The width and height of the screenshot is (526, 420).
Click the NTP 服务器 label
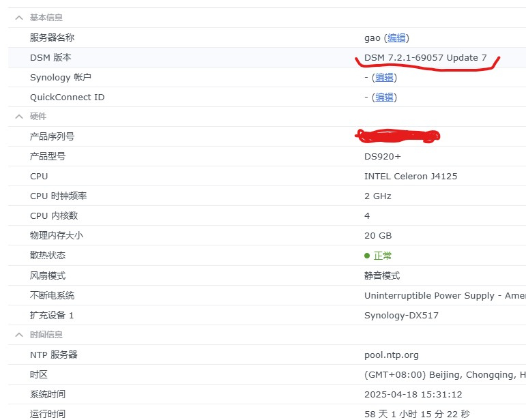pos(54,355)
